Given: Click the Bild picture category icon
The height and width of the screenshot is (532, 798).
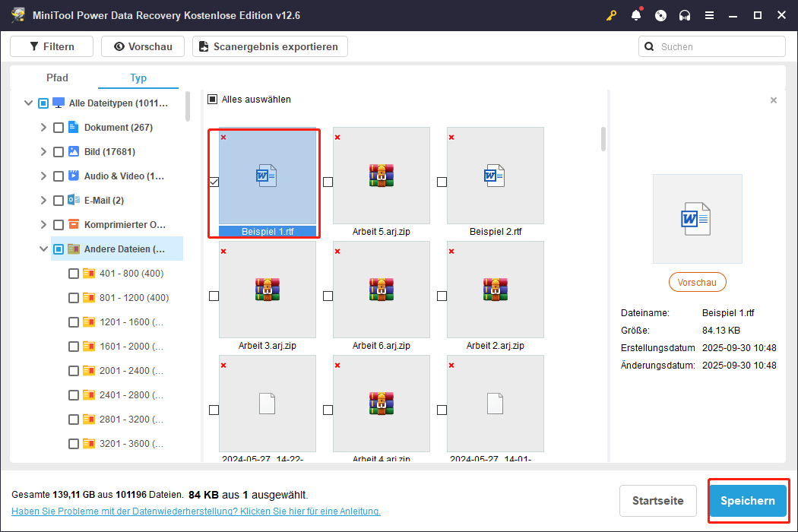Looking at the screenshot, I should pos(73,152).
